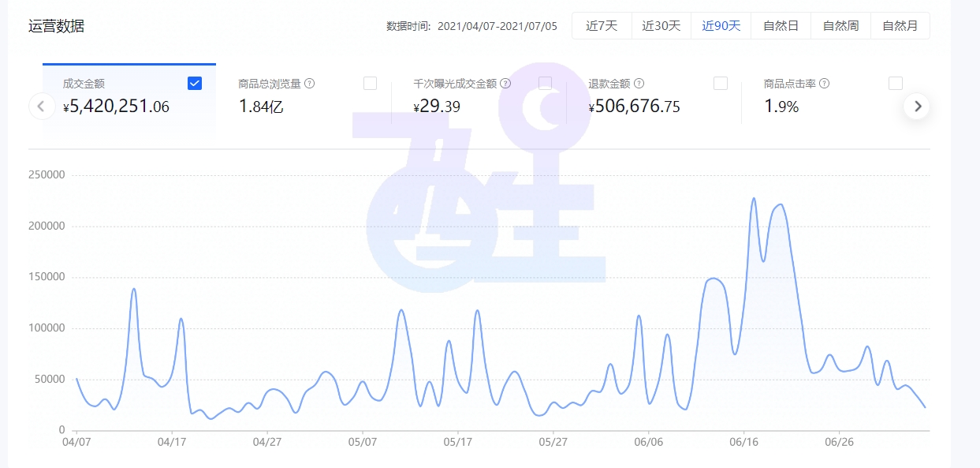This screenshot has width=980, height=468.
Task: Click the left carousel arrow
Action: pyautogui.click(x=41, y=106)
